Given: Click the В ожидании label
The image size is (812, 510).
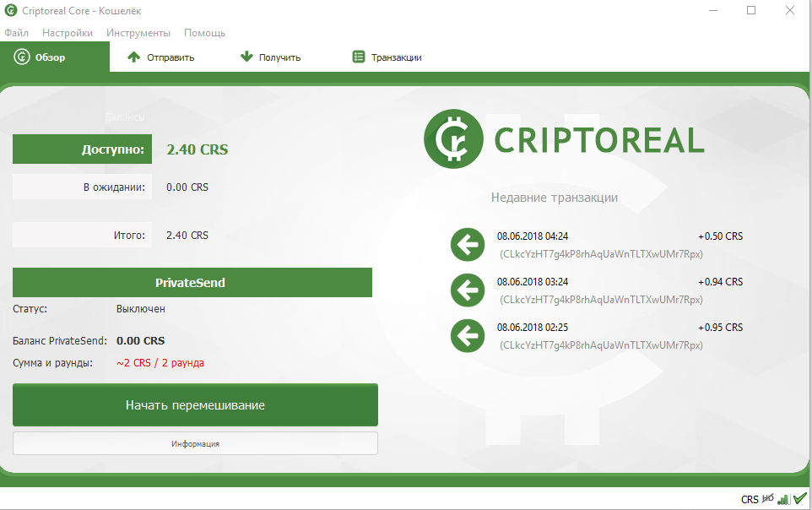Looking at the screenshot, I should tap(83, 187).
